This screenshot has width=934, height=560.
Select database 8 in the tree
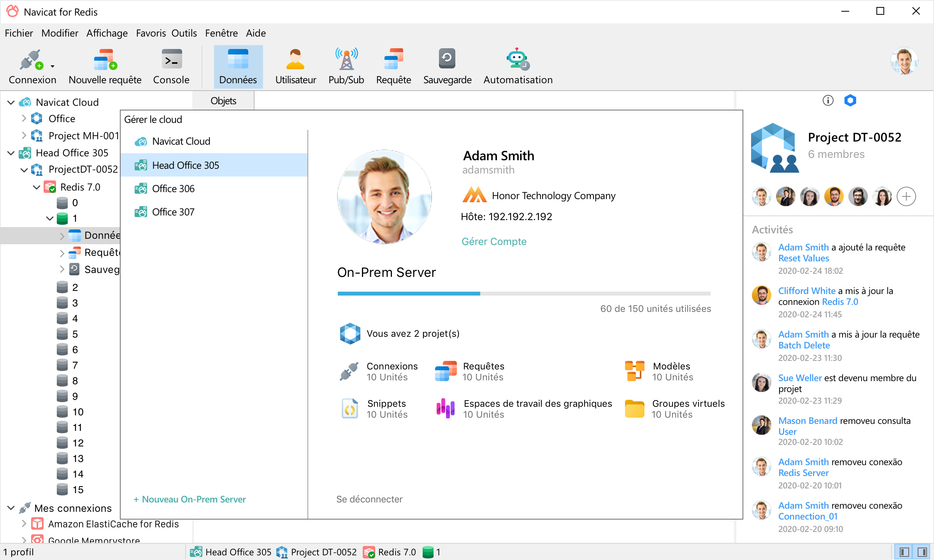[67, 381]
